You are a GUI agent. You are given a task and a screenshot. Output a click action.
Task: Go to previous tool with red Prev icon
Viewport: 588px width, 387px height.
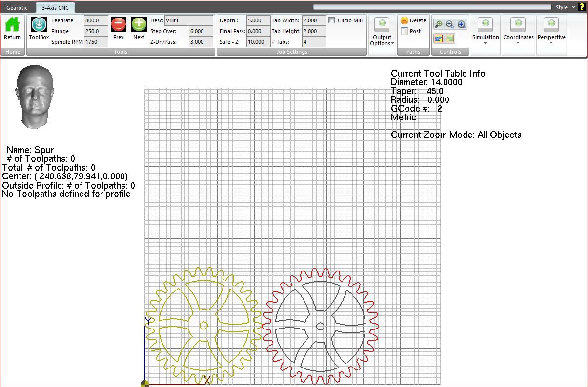(119, 24)
